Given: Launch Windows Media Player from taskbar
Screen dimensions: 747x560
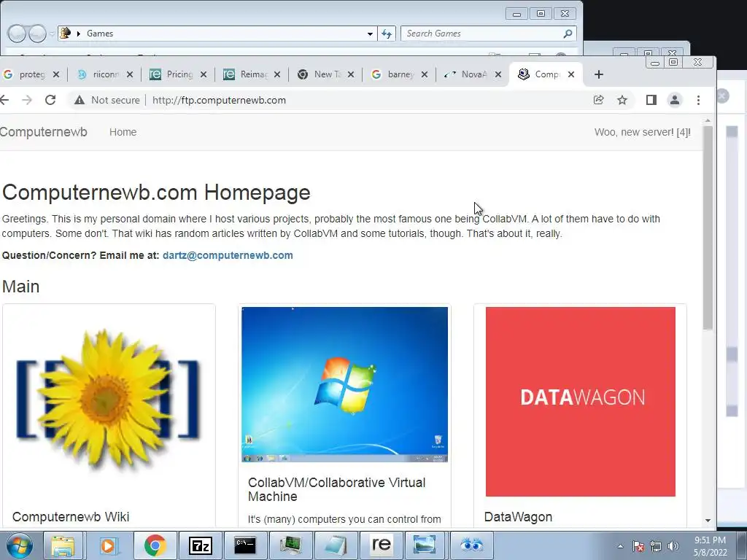Looking at the screenshot, I should pos(108,545).
